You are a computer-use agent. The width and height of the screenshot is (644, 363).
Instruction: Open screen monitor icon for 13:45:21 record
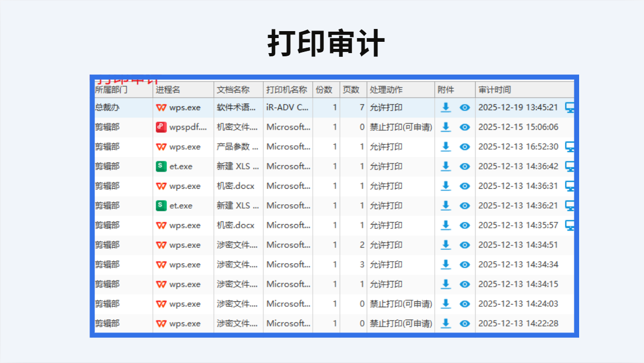coord(569,108)
